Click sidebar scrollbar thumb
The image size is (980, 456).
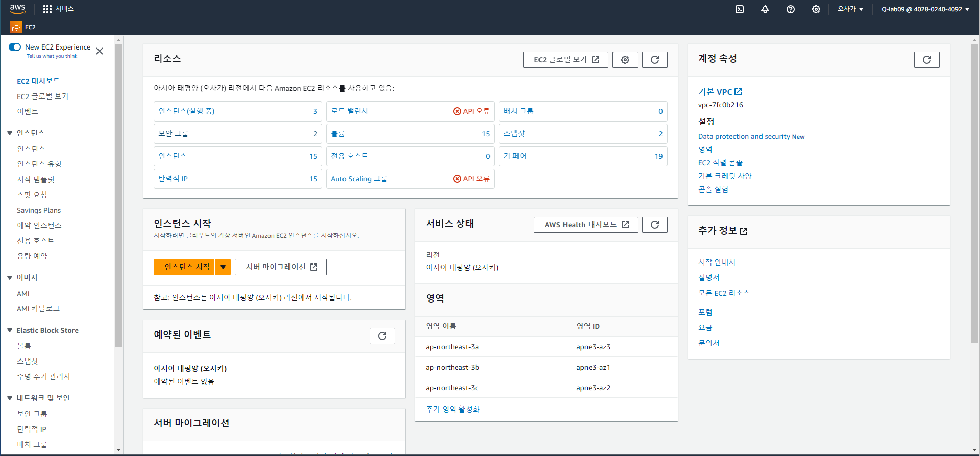coord(118,195)
